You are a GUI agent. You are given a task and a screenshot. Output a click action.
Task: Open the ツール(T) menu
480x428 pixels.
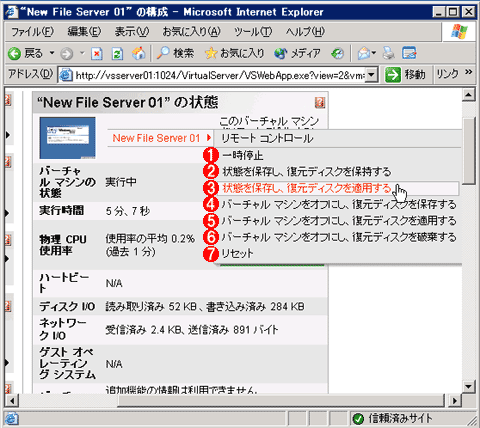(253, 32)
